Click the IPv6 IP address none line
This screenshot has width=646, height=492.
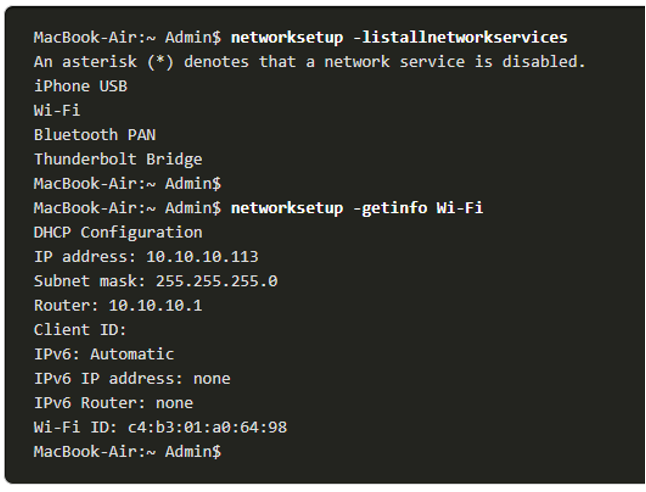point(132,379)
